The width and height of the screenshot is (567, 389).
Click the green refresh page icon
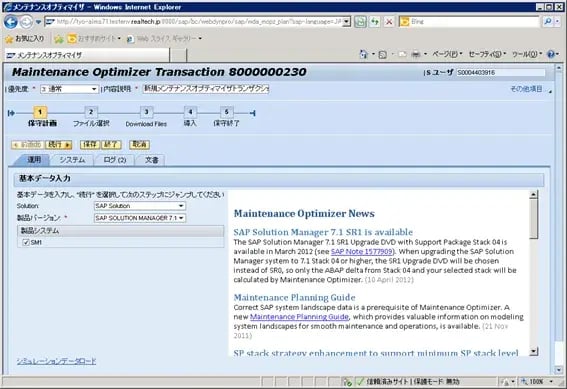[x=375, y=22]
